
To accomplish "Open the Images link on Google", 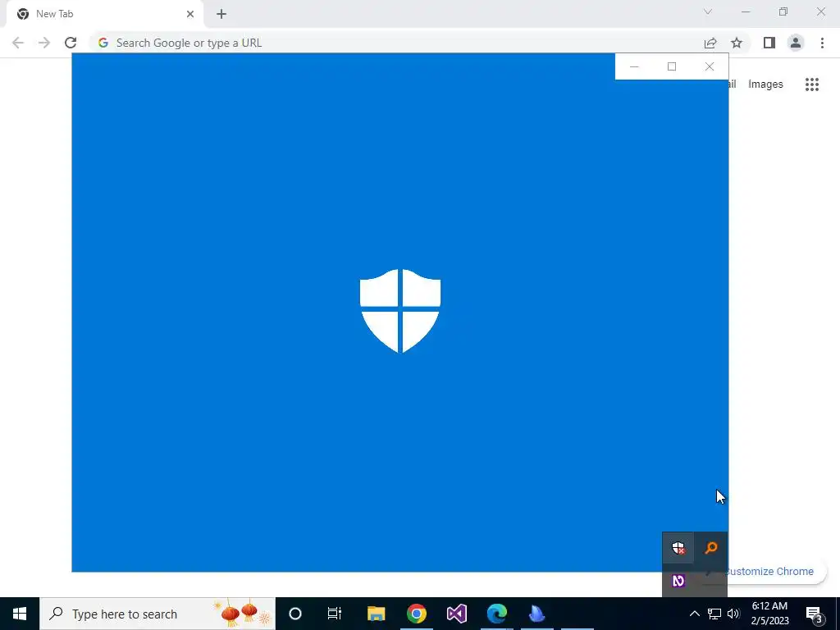I will 765,84.
